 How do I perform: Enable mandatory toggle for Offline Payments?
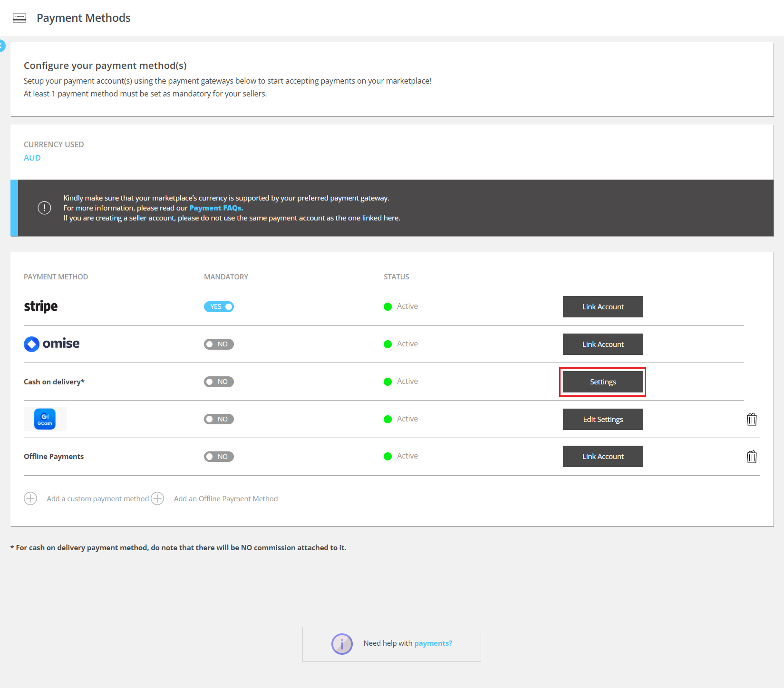coord(219,457)
